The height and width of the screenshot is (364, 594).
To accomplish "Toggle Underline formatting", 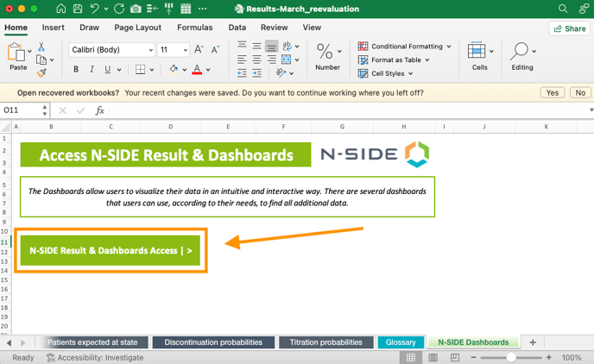I will click(x=109, y=69).
